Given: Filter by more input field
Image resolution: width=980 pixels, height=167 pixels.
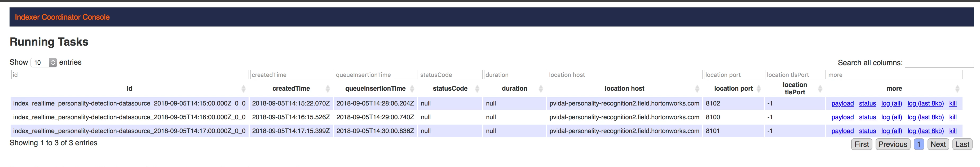Looking at the screenshot, I should coord(894,74).
